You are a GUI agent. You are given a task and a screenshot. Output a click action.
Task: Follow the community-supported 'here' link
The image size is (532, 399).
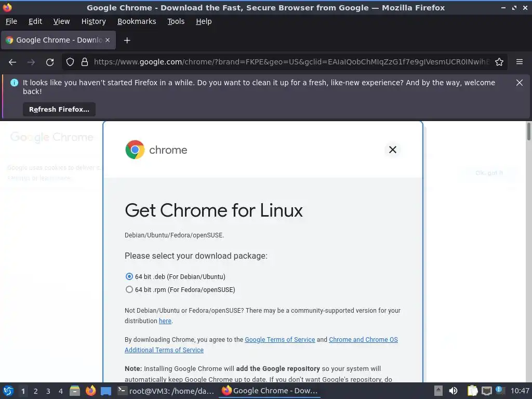pyautogui.click(x=165, y=321)
